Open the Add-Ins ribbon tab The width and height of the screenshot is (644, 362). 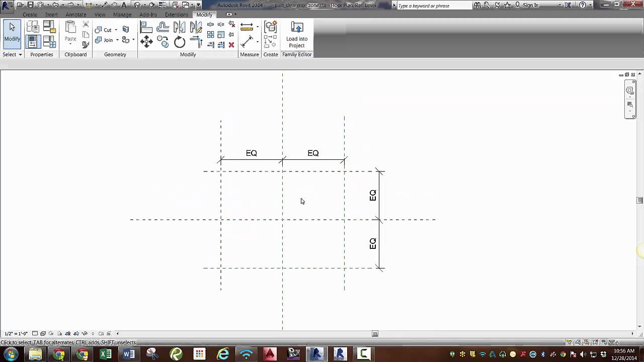point(148,15)
